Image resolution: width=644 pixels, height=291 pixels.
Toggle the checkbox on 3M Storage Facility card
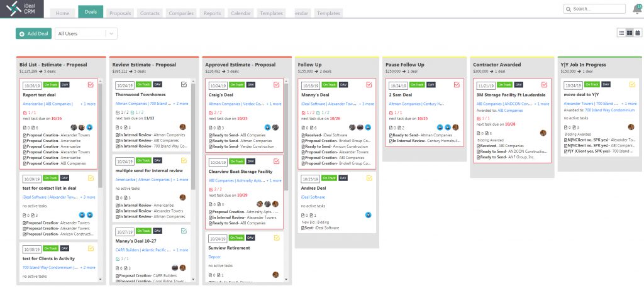coord(544,85)
